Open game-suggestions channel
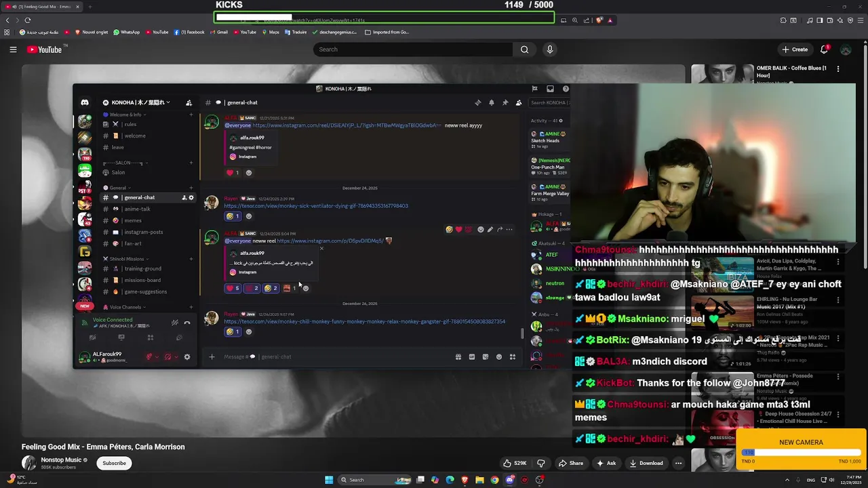 pyautogui.click(x=147, y=291)
